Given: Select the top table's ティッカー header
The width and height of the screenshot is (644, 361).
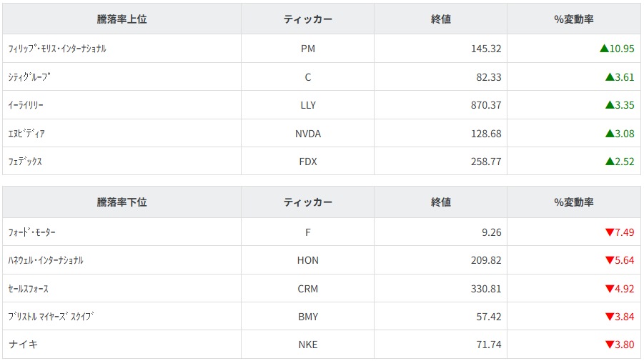Looking at the screenshot, I should pyautogui.click(x=307, y=19).
